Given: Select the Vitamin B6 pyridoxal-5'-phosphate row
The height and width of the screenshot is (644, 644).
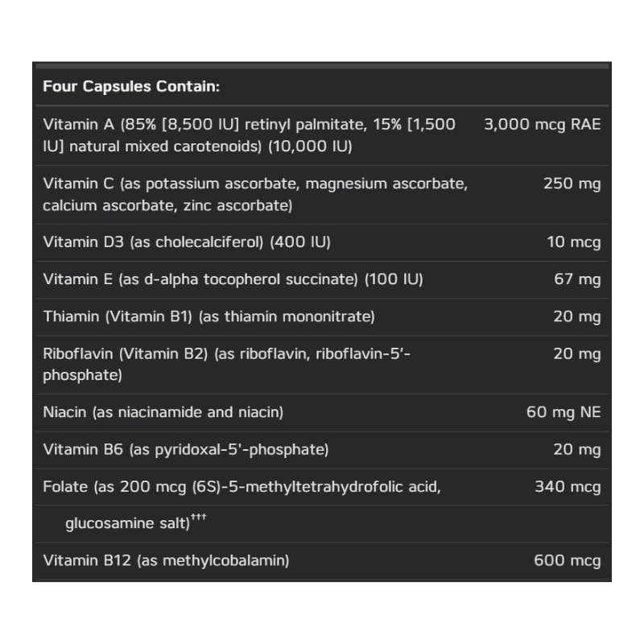Looking at the screenshot, I should point(185,449).
